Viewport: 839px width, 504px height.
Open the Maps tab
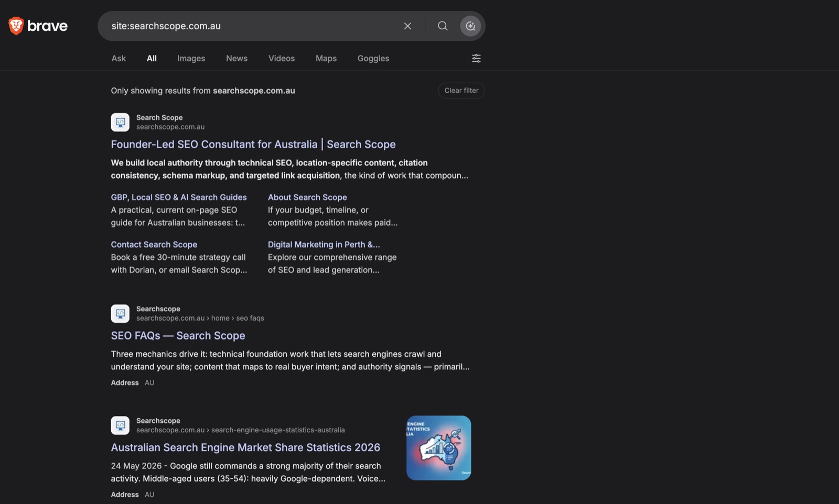(326, 58)
